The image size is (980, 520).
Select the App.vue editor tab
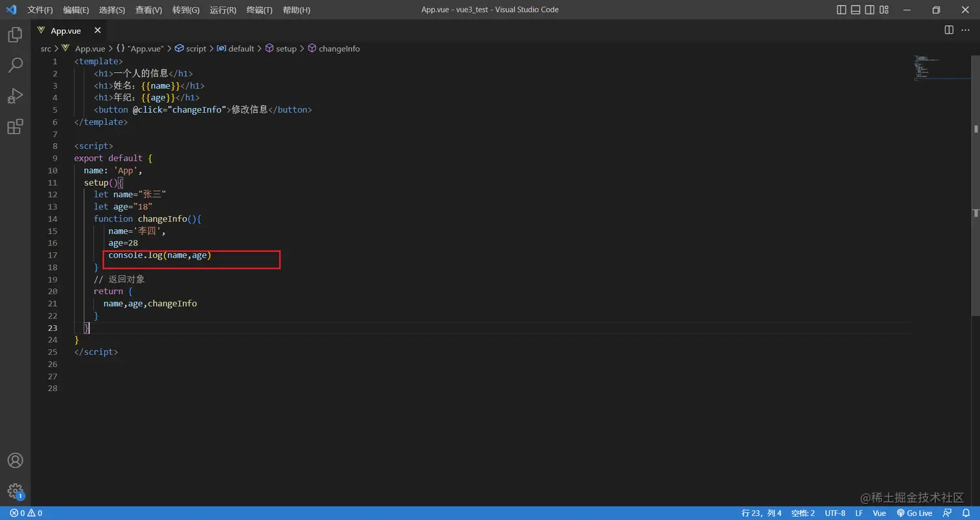click(x=69, y=30)
